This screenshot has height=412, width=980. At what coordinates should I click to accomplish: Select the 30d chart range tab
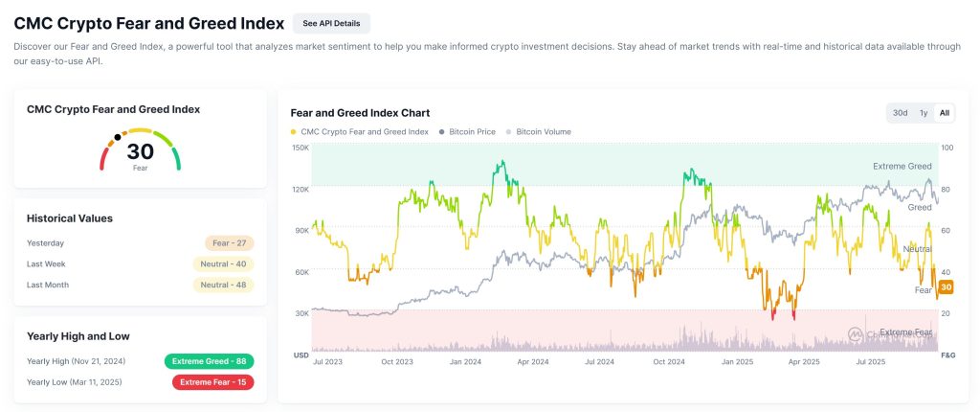coord(900,113)
